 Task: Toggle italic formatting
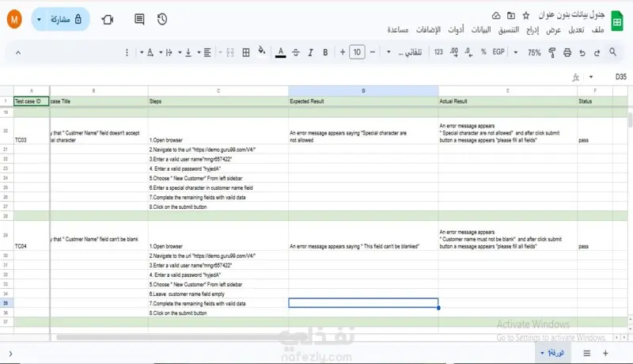[310, 52]
